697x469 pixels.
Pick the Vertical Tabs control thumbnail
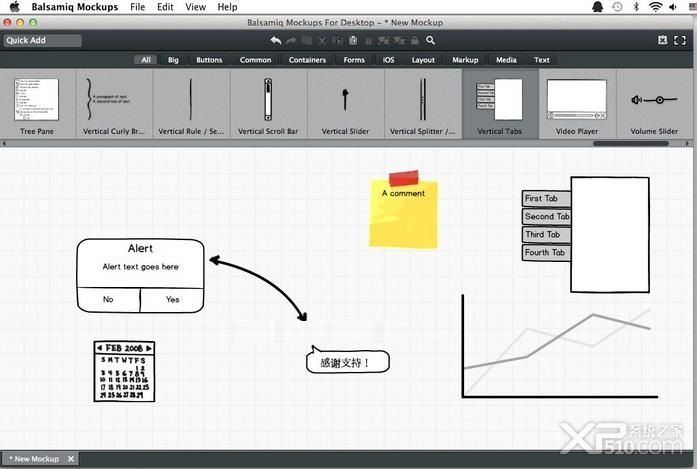[500, 105]
